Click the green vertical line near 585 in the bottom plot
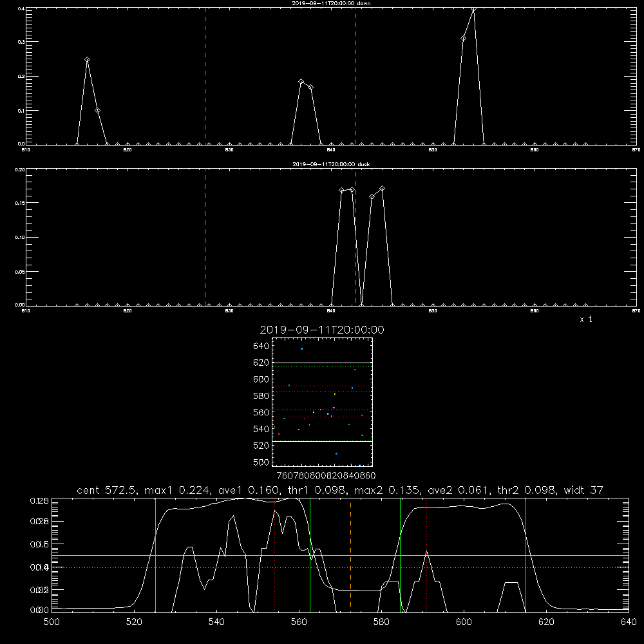Viewport: 644px width, 644px height. pyautogui.click(x=400, y=554)
